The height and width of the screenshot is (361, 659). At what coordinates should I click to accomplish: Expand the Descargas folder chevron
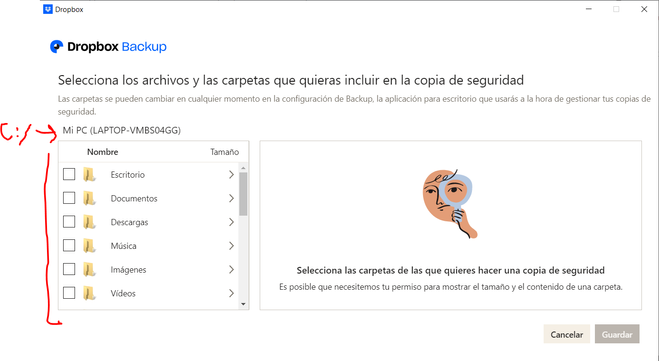231,222
